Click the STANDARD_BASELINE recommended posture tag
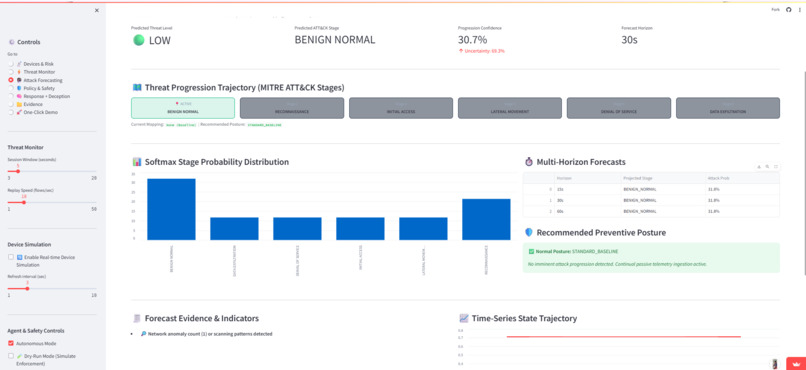The height and width of the screenshot is (370, 806). pyautogui.click(x=264, y=125)
